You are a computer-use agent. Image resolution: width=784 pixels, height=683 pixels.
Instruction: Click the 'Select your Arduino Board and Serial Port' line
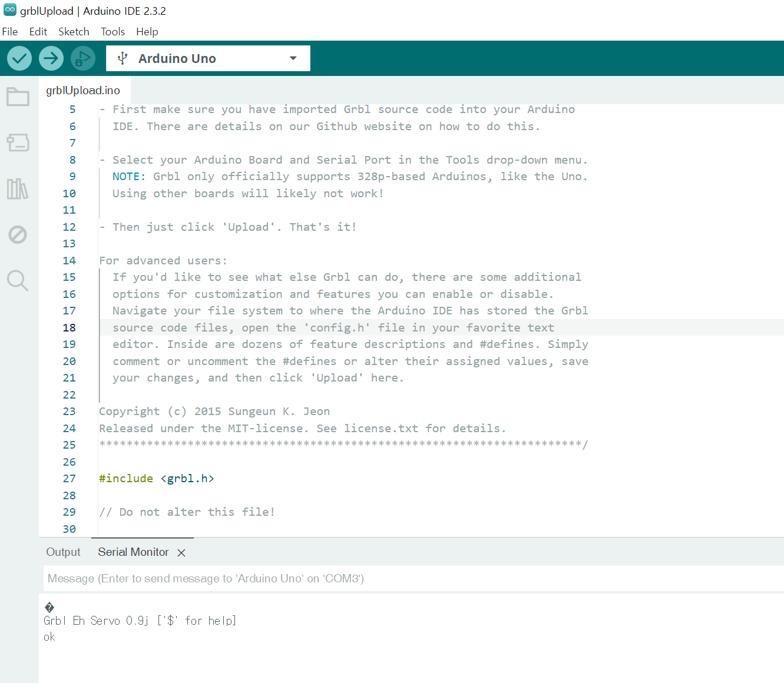[343, 160]
